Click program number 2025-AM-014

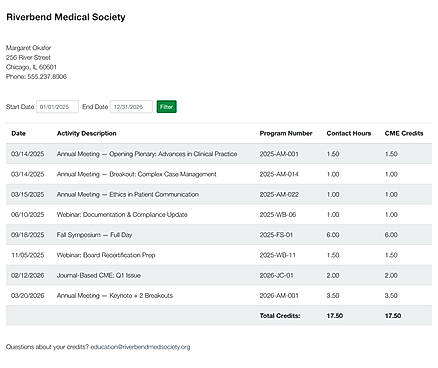(x=279, y=174)
